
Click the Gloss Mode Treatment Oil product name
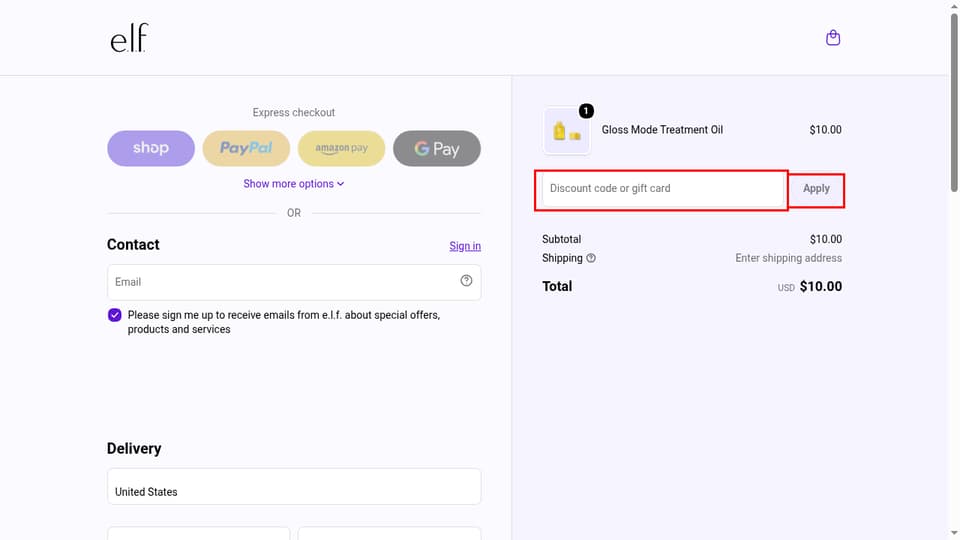(662, 130)
